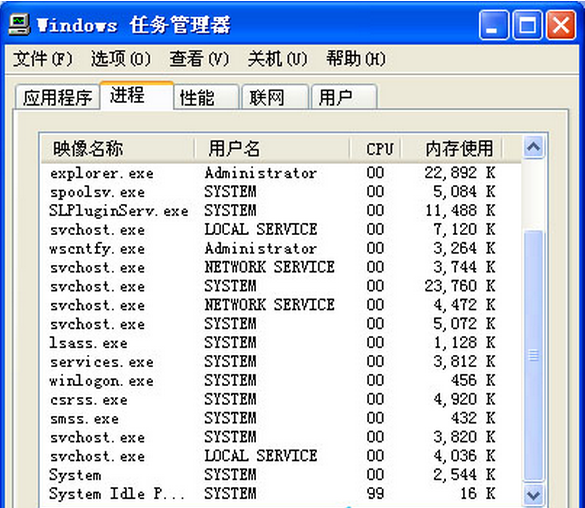Switch to the 用户 tab
This screenshot has width=585, height=508.
point(344,97)
